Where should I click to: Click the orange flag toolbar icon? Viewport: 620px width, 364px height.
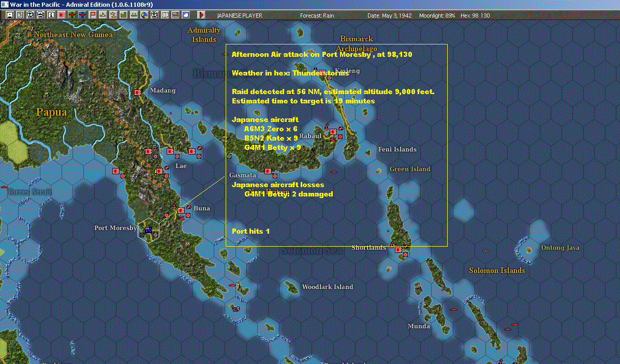(x=93, y=15)
